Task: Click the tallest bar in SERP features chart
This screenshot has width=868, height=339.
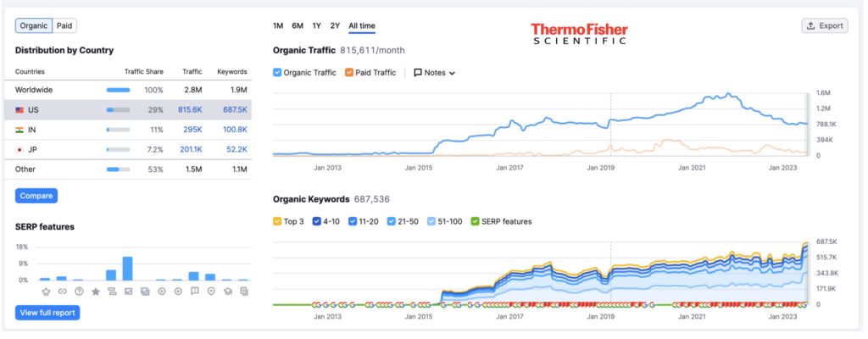Action: coord(127,268)
